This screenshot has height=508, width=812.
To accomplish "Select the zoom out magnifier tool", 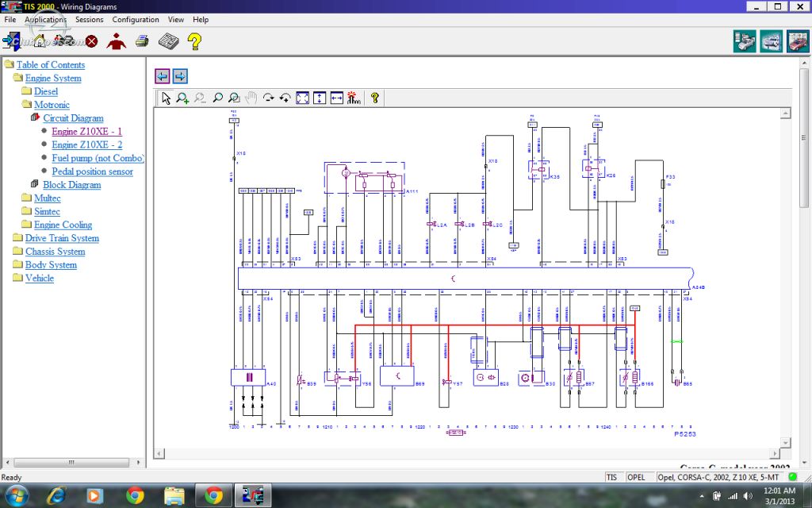I will pos(199,98).
